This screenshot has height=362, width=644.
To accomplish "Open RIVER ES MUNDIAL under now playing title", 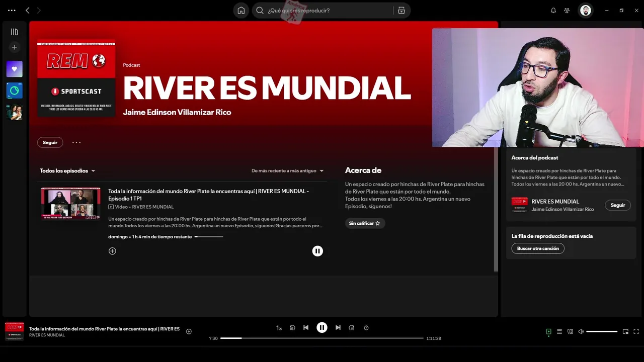I will tap(47, 335).
